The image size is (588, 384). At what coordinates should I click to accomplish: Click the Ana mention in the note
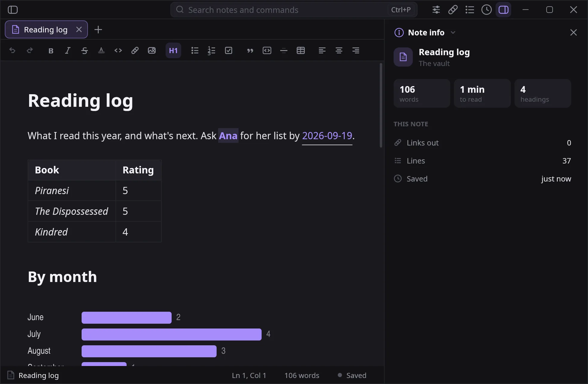[x=228, y=136]
